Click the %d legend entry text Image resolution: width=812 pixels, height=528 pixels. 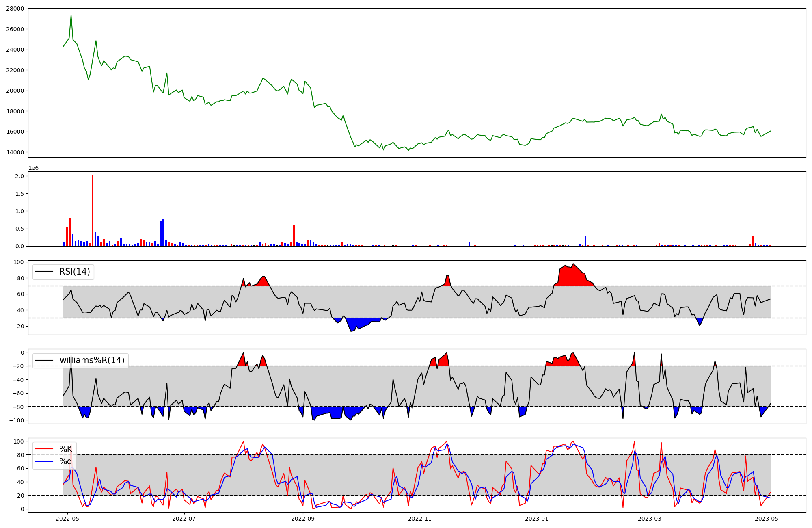tap(66, 461)
